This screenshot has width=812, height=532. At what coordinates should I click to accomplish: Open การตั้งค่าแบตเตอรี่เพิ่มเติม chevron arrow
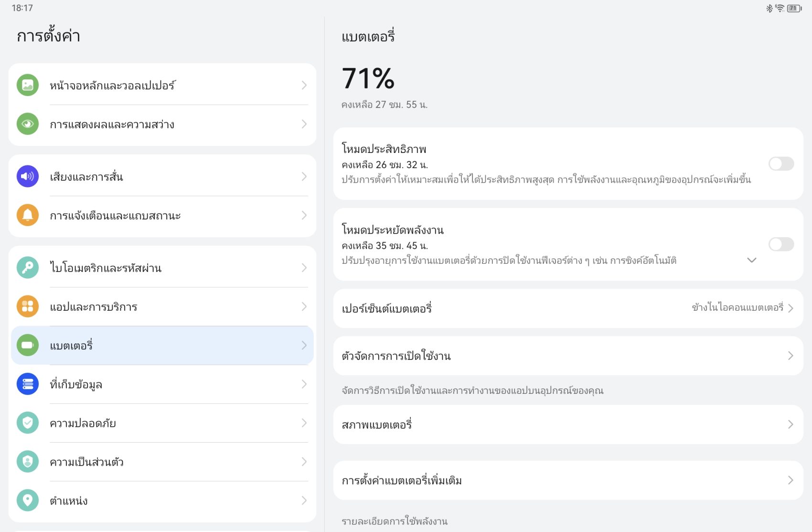point(791,480)
